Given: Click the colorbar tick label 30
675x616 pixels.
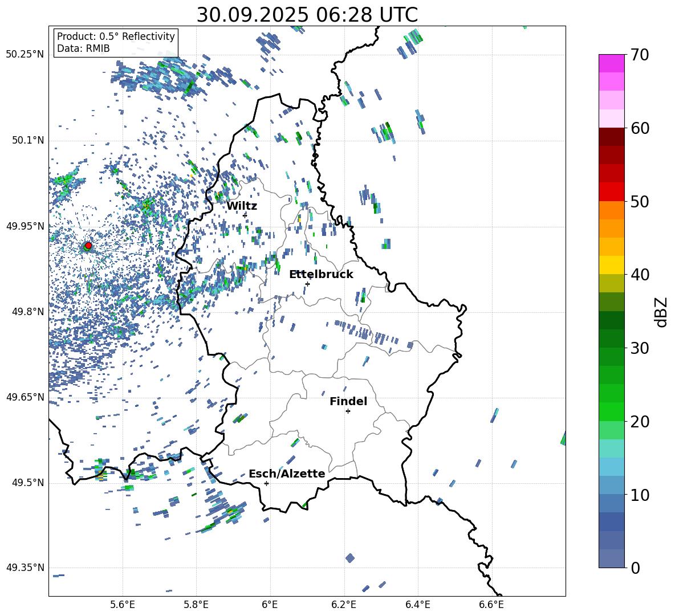Looking at the screenshot, I should 639,348.
